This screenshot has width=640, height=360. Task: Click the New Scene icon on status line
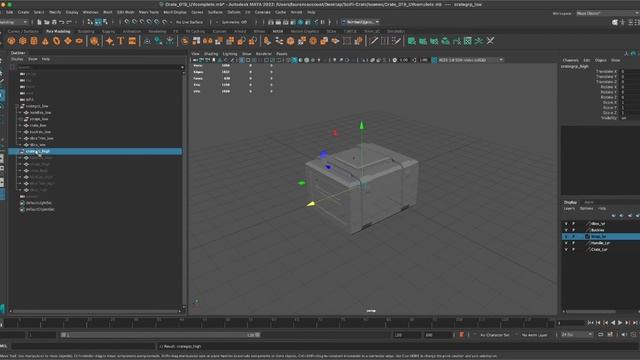coord(39,22)
